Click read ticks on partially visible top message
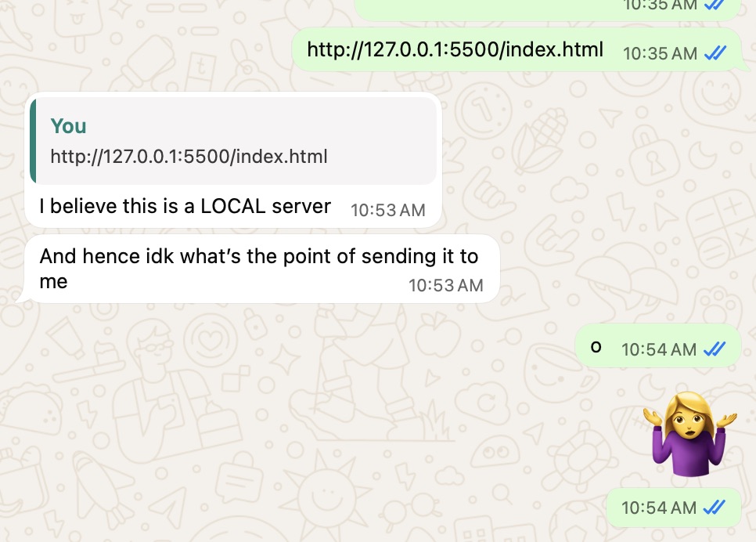Image resolution: width=756 pixels, height=542 pixels. pos(715,5)
